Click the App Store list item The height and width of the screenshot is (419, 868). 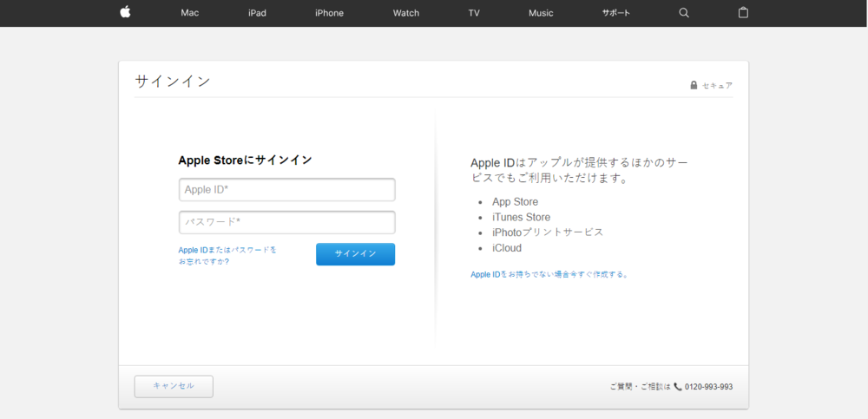pos(515,202)
